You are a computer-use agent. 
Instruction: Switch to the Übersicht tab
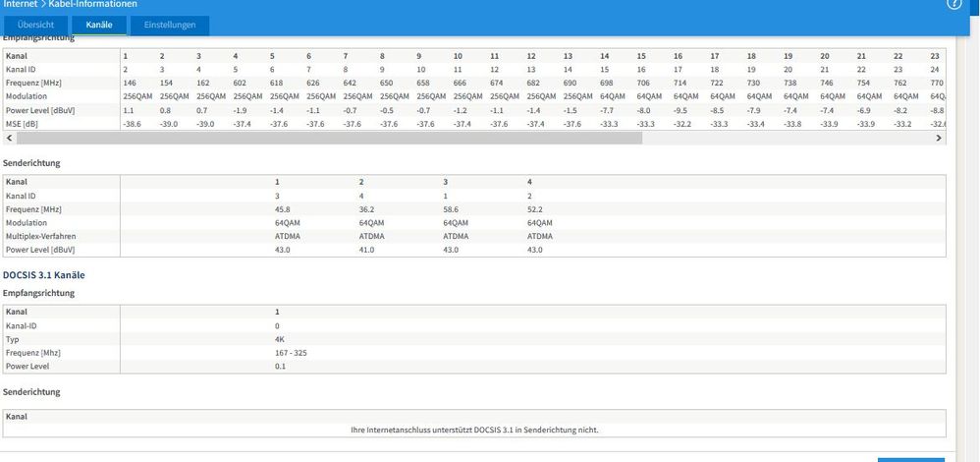click(x=35, y=25)
